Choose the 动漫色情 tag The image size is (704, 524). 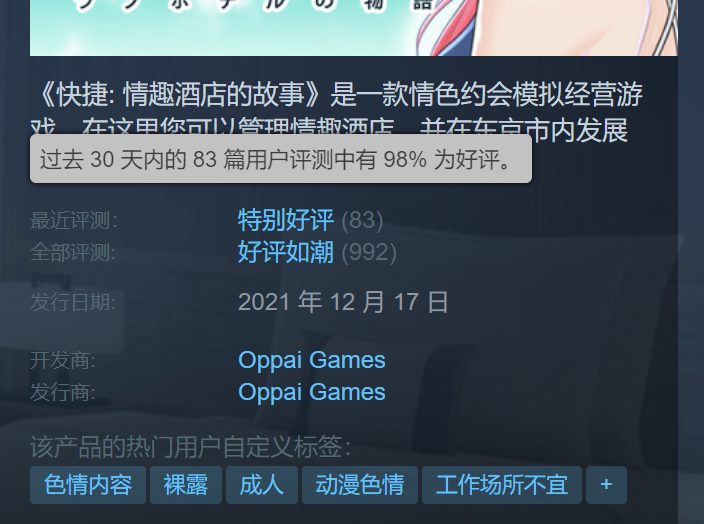click(360, 484)
